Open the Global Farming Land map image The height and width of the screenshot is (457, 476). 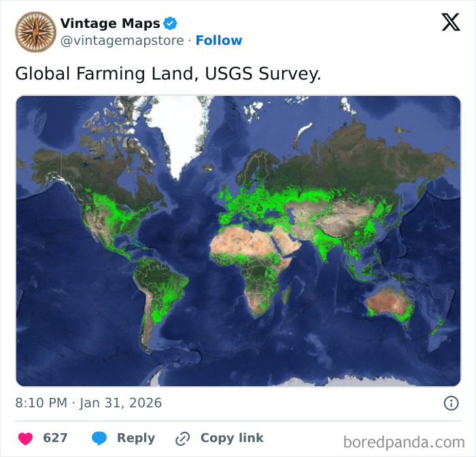tap(238, 241)
